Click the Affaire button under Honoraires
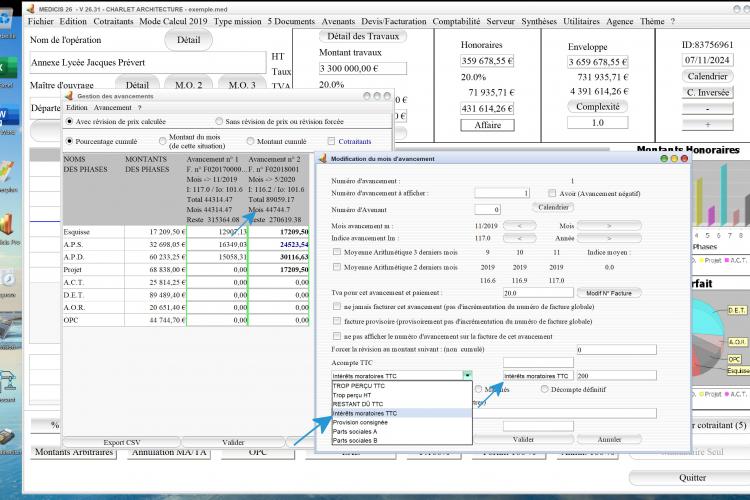 [487, 125]
